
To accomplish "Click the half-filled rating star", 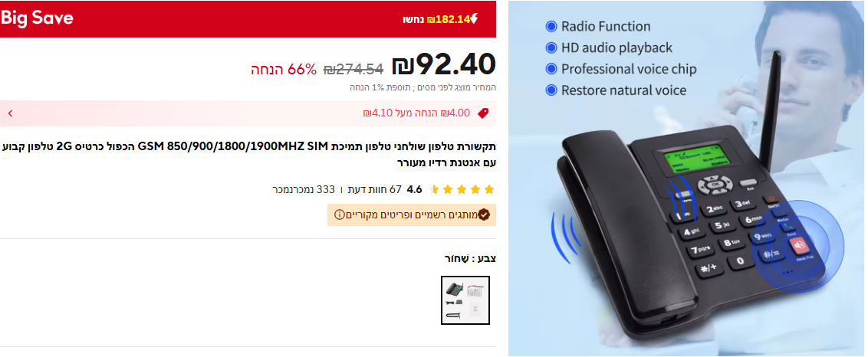I will (434, 190).
